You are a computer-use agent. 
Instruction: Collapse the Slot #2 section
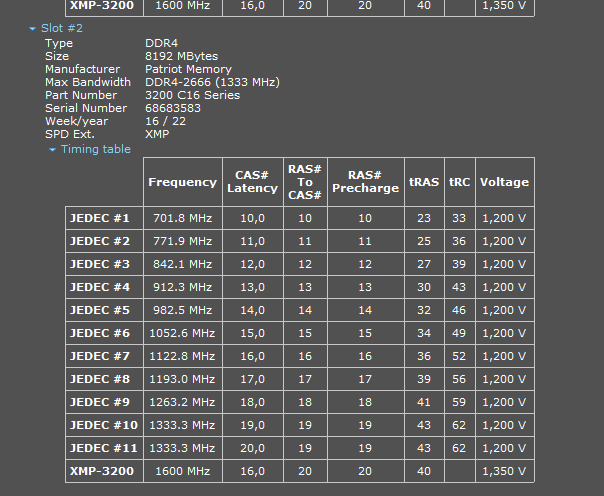click(62, 29)
